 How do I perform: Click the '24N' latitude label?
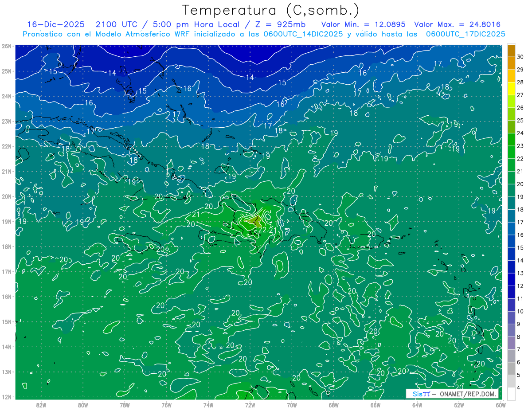tap(6, 96)
